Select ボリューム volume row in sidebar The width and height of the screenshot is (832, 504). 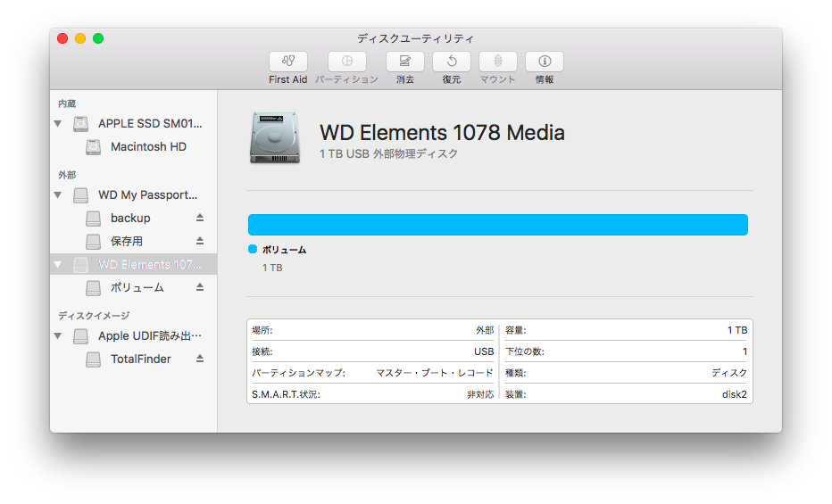click(x=134, y=287)
